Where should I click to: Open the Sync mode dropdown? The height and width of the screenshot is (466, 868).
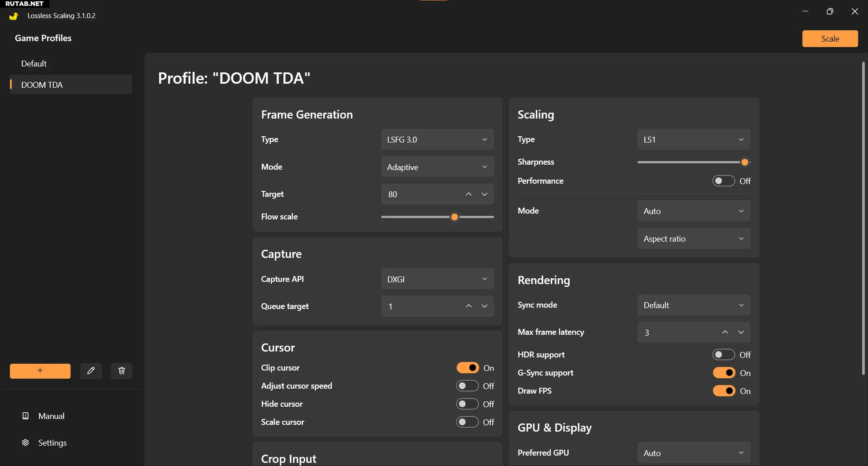click(693, 305)
